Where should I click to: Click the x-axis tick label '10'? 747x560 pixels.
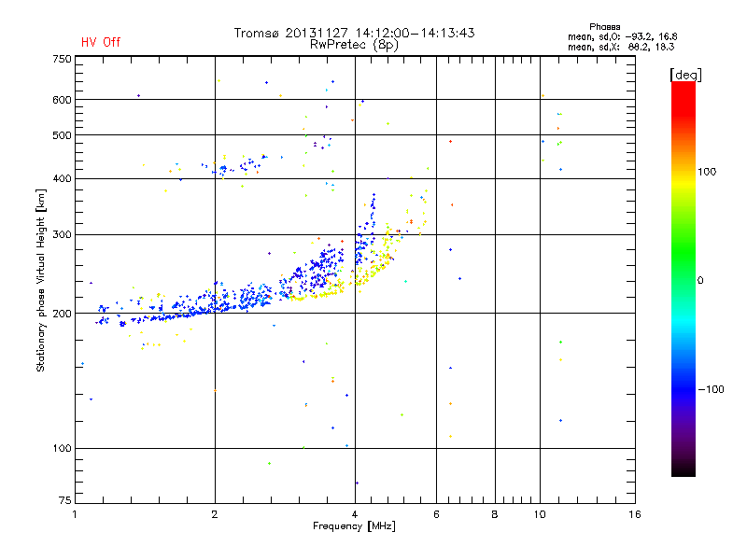[540, 514]
